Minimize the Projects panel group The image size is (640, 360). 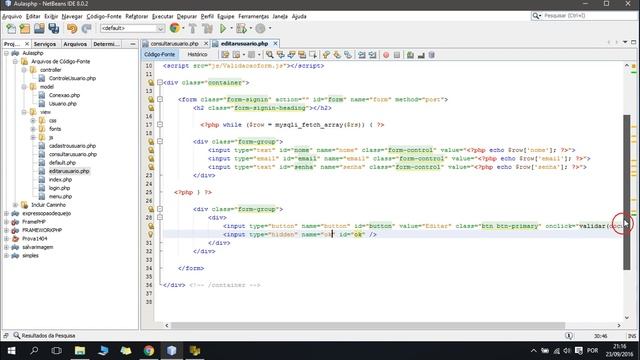click(133, 44)
